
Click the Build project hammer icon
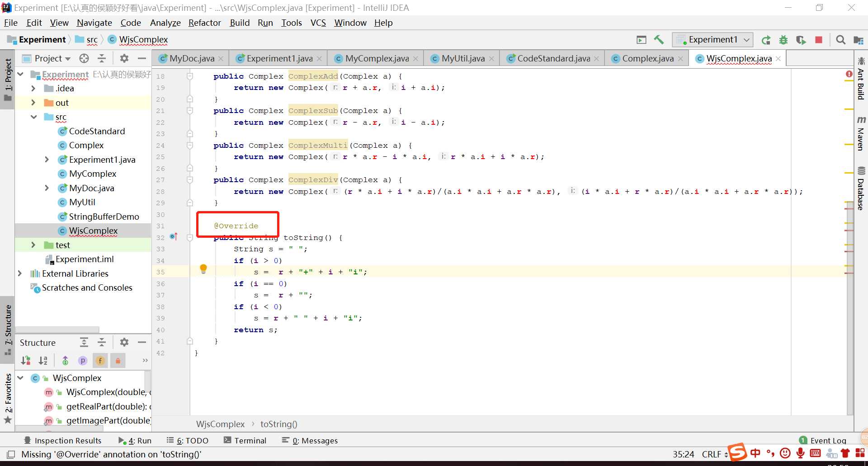[x=659, y=40]
